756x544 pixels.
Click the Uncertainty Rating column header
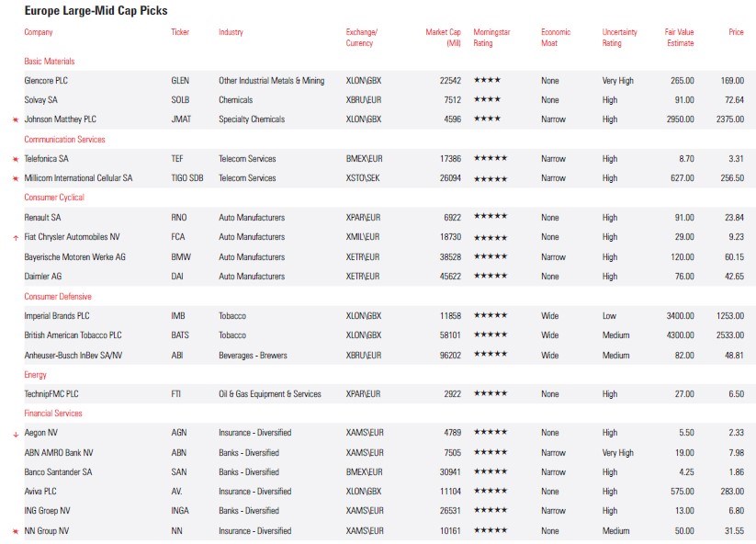coord(620,38)
